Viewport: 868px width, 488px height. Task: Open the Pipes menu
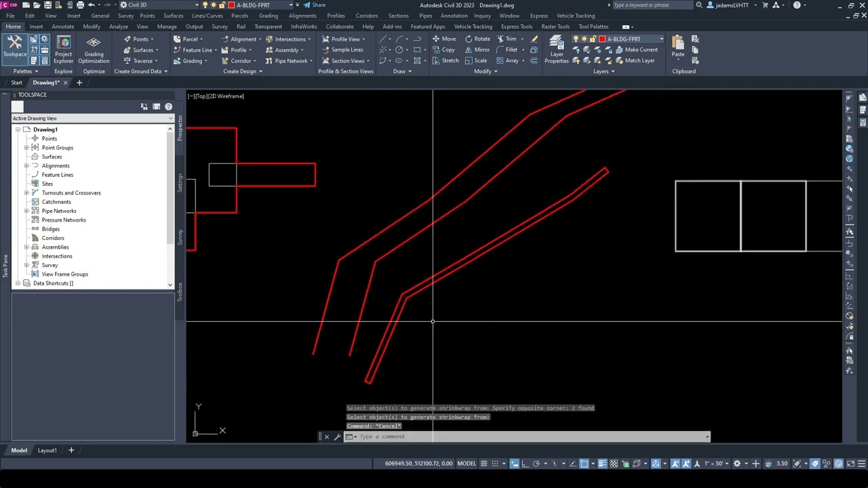coord(426,16)
